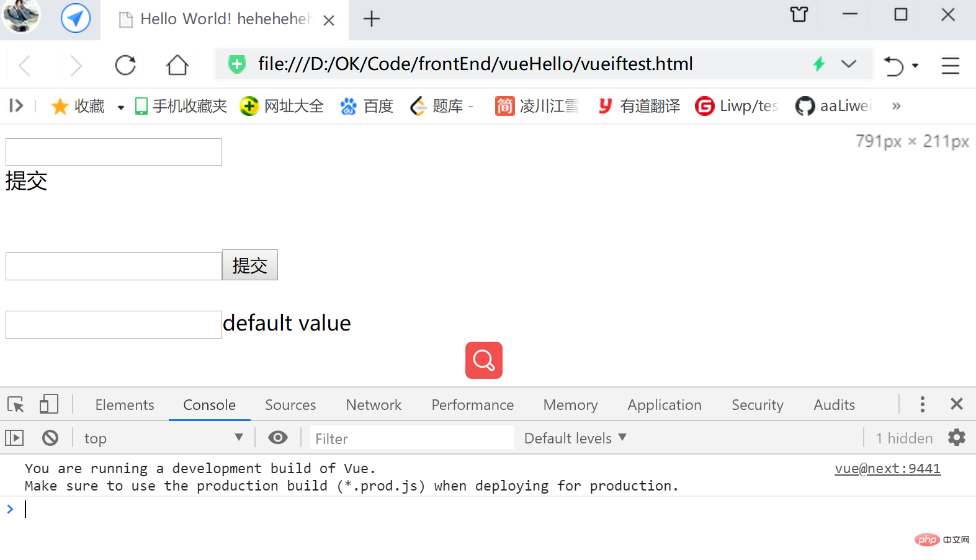
Task: Click the user avatar in the title bar
Action: (21, 16)
